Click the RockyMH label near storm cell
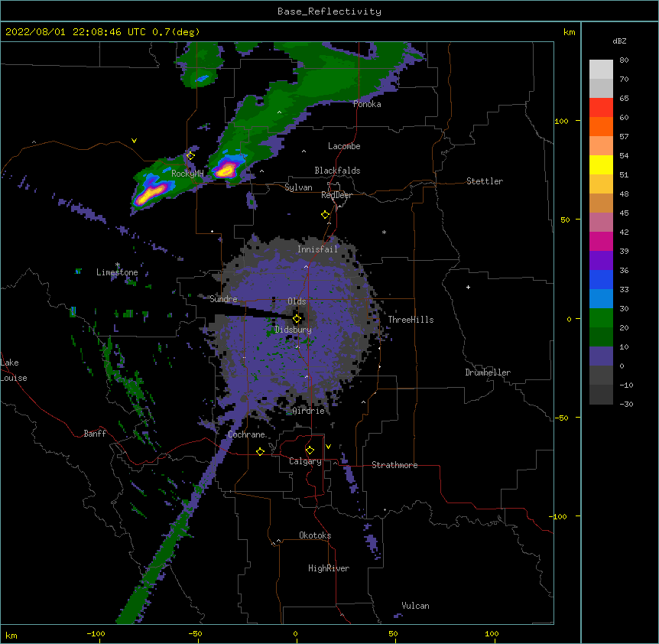 coord(187,174)
